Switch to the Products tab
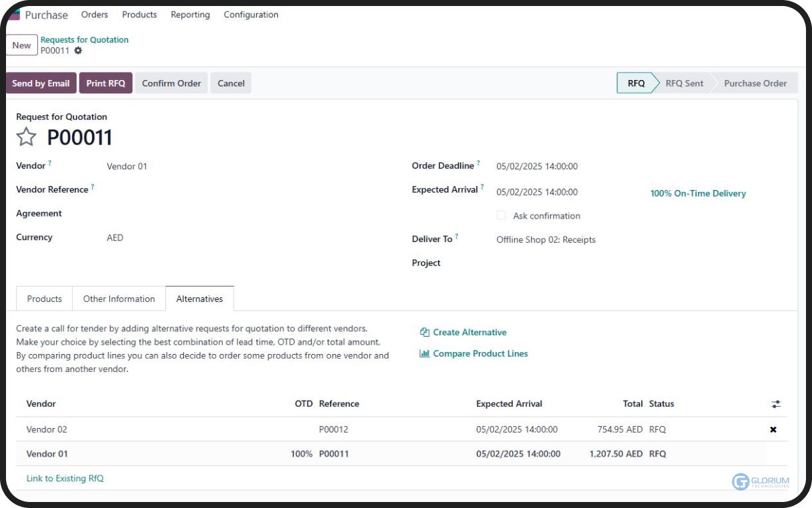 (45, 299)
